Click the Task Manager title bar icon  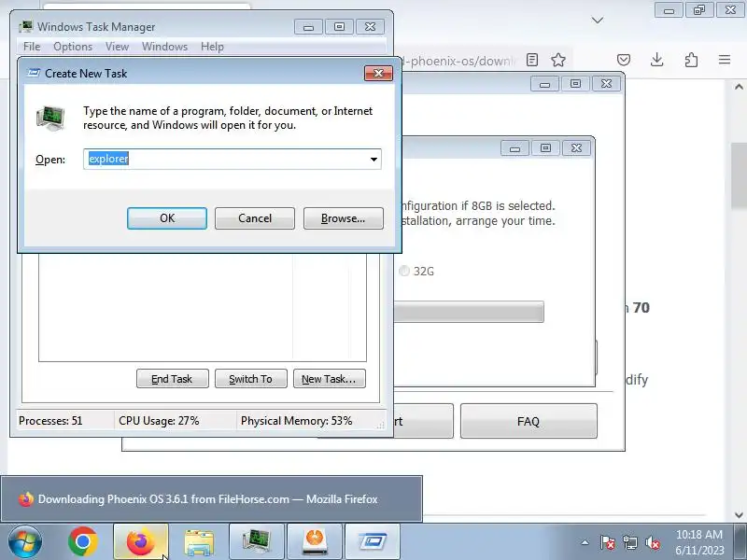[x=26, y=27]
